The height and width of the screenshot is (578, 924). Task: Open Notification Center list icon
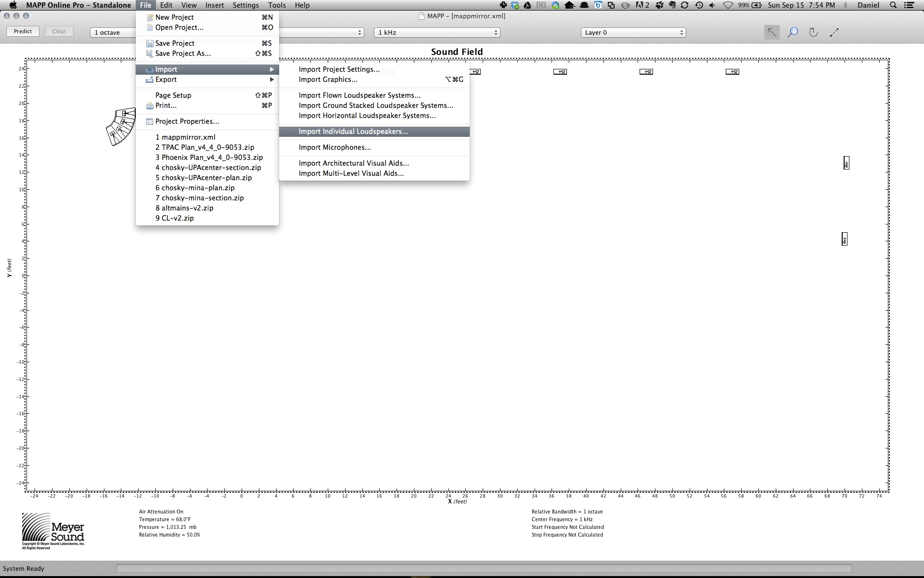tap(910, 5)
